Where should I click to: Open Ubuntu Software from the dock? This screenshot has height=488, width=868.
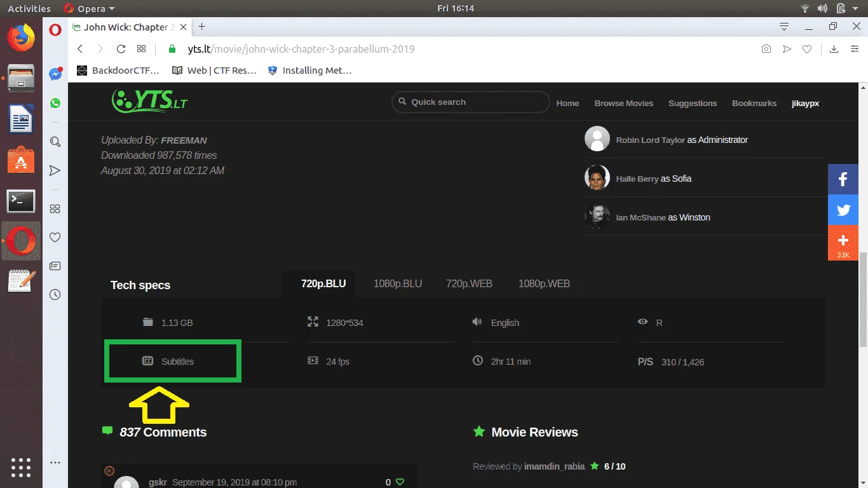[x=21, y=160]
